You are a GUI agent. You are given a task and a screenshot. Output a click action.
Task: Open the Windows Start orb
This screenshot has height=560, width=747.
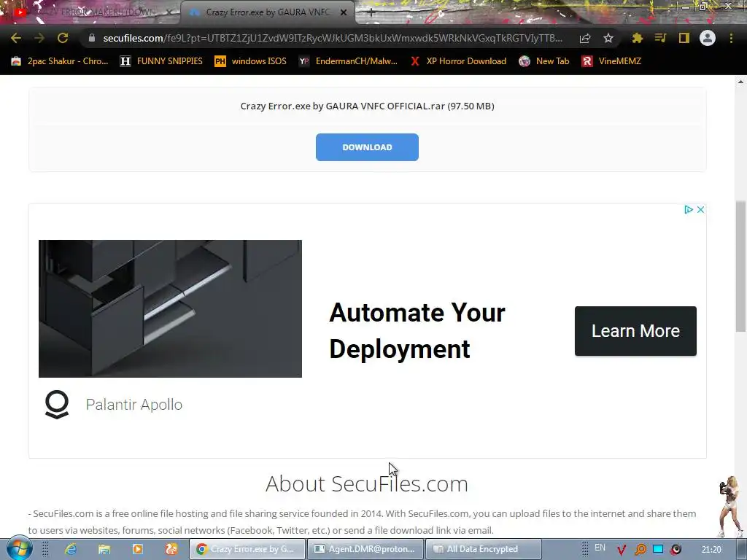click(19, 548)
